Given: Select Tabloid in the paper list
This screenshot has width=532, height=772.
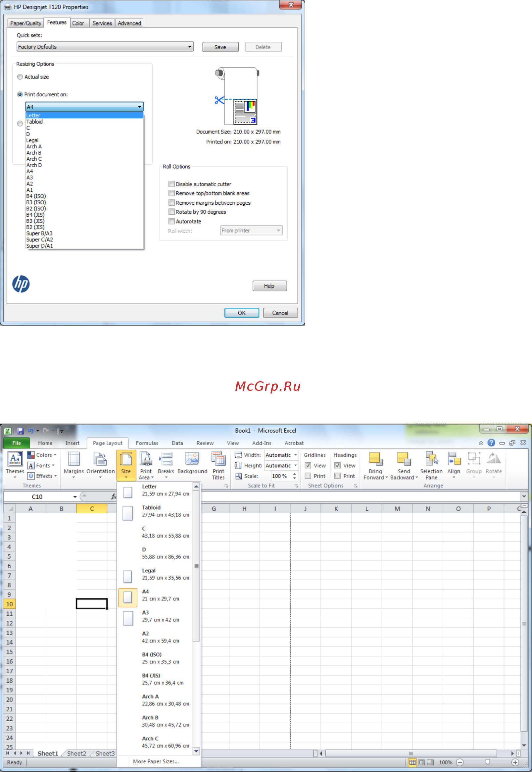Looking at the screenshot, I should [x=84, y=122].
